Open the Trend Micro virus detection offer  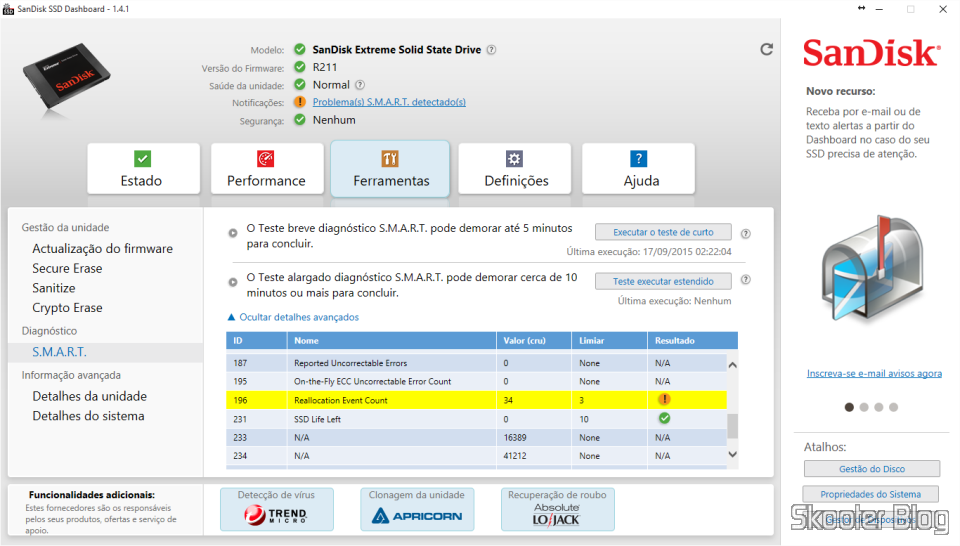coord(277,509)
